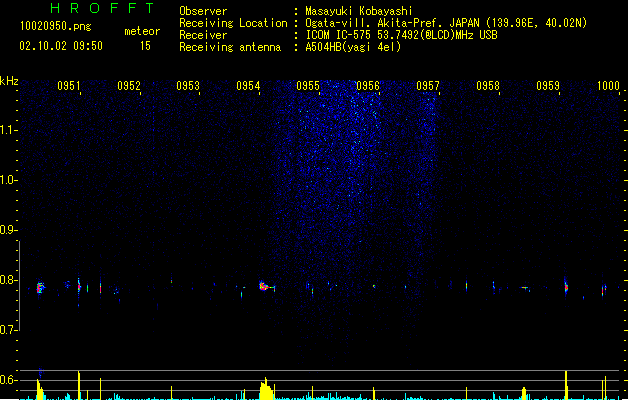Click the meteor label
629x400 pixels.
pos(142,31)
